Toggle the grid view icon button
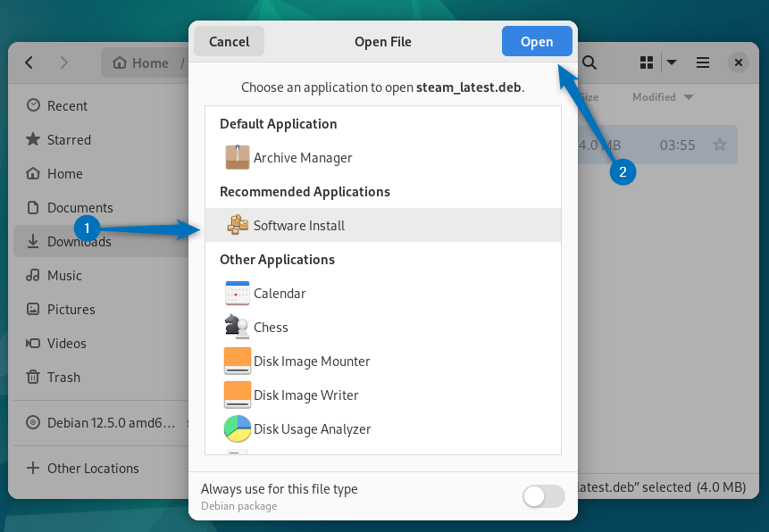 tap(647, 62)
